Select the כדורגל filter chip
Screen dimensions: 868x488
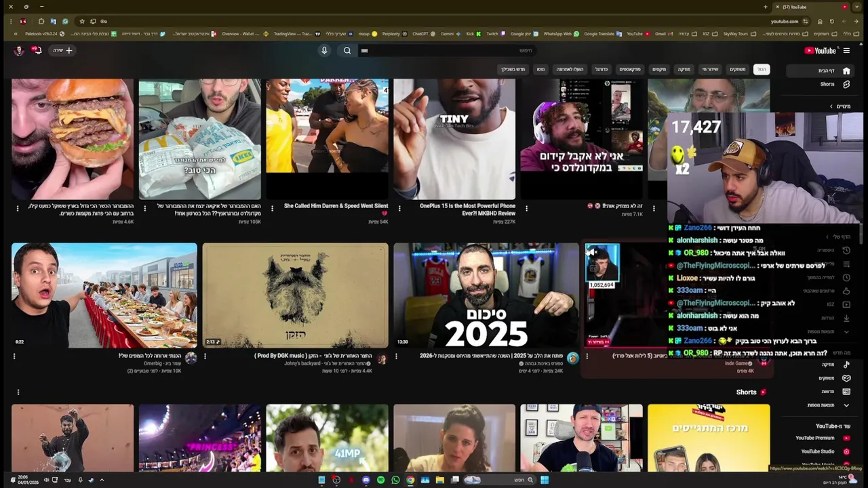[x=601, y=69]
